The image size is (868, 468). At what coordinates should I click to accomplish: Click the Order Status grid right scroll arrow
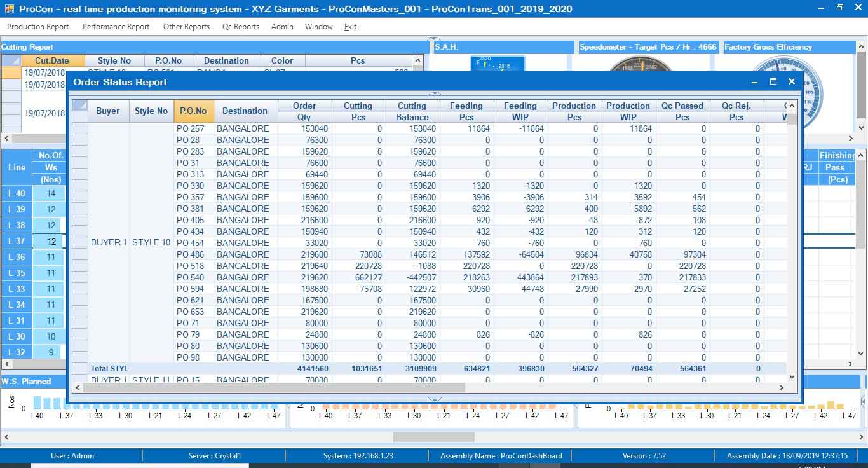[x=782, y=387]
